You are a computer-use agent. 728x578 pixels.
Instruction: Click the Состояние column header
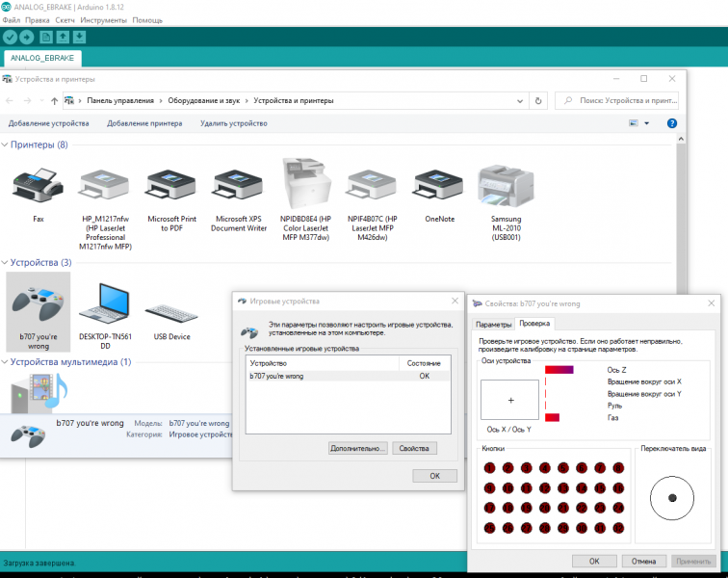pyautogui.click(x=425, y=363)
